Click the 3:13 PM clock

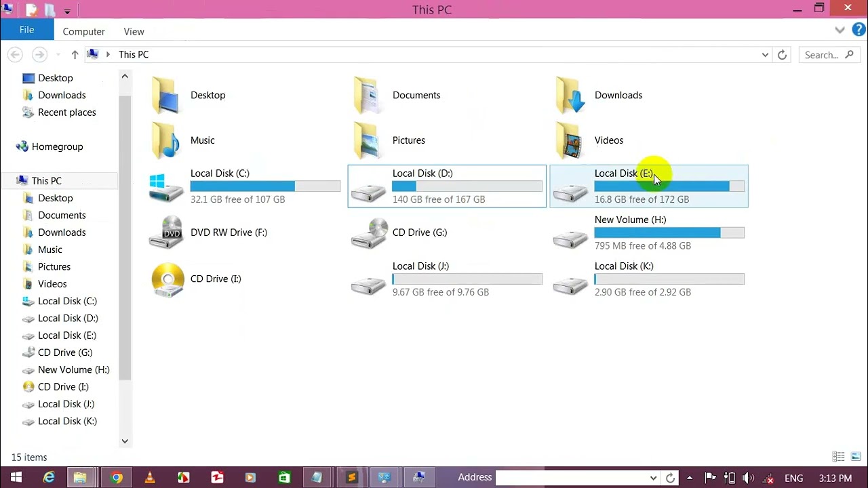coord(835,479)
